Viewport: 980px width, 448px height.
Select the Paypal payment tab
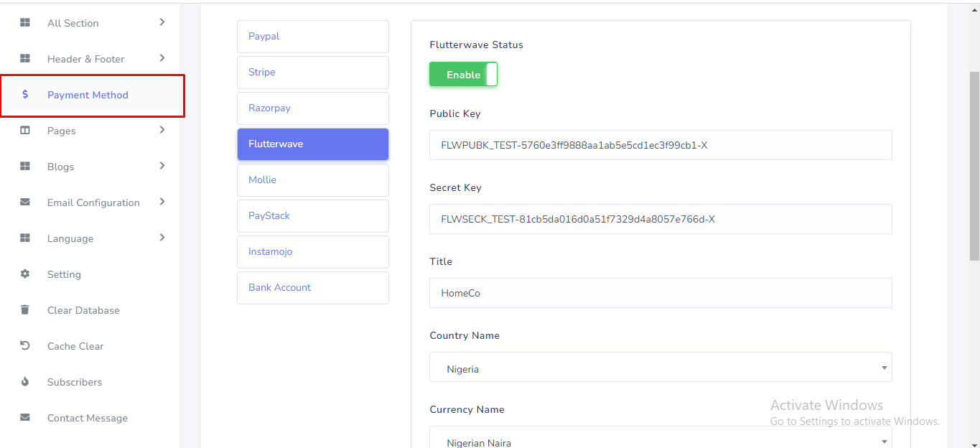(312, 37)
